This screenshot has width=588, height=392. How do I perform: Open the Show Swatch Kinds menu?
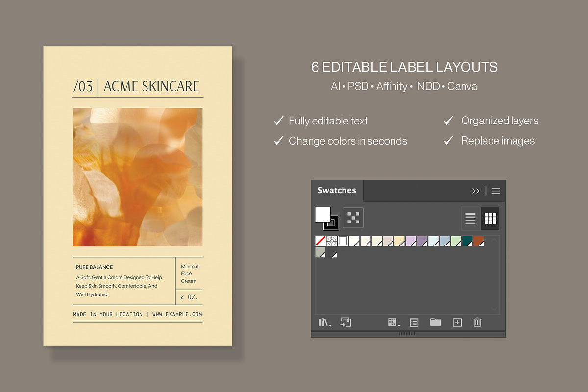pos(393,322)
